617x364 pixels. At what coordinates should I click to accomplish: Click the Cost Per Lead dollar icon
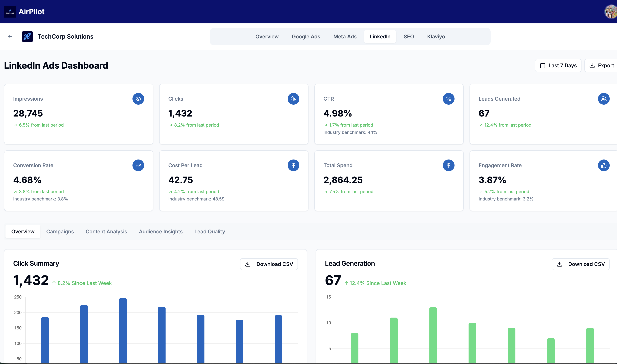coord(293,165)
